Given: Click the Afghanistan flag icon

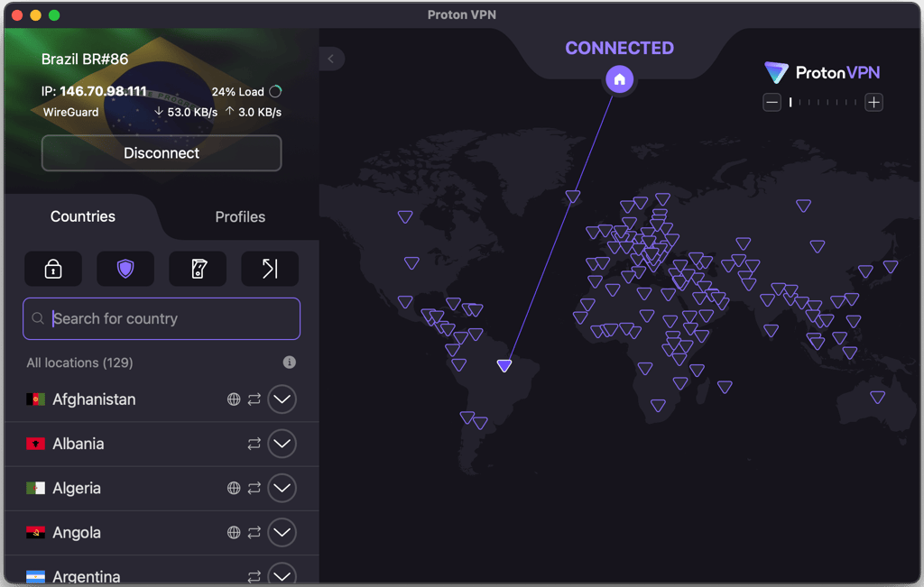Looking at the screenshot, I should (35, 399).
